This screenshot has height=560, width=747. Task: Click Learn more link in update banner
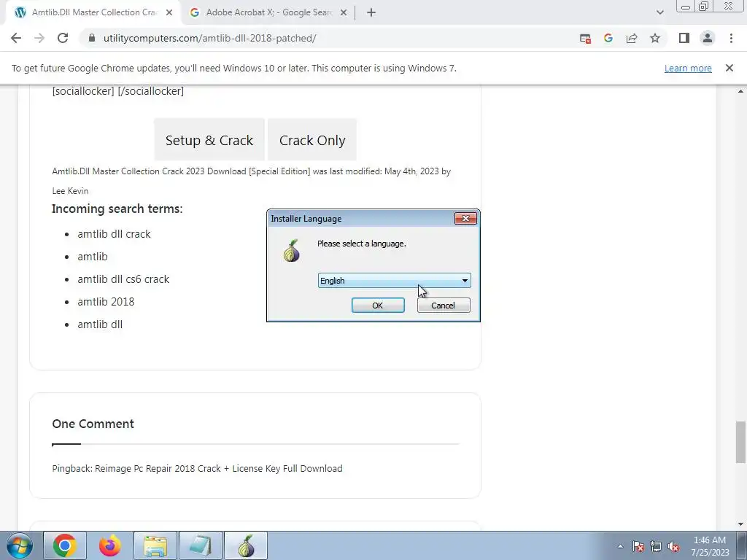pos(688,68)
